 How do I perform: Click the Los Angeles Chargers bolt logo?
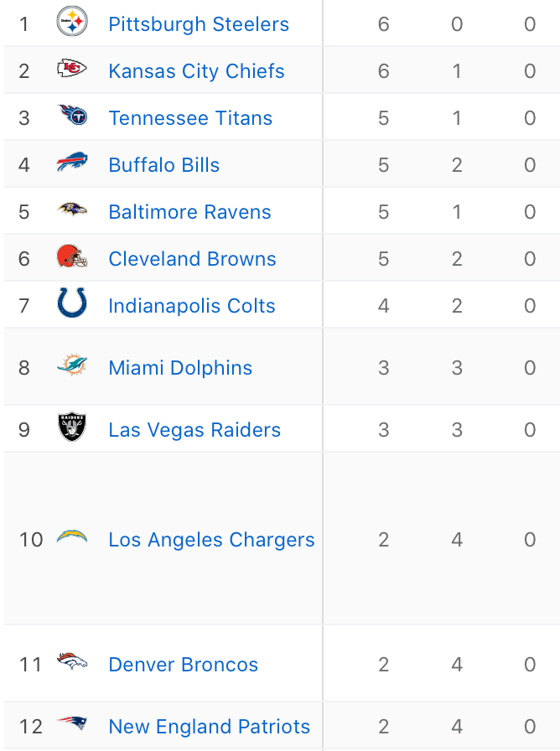pyautogui.click(x=72, y=537)
